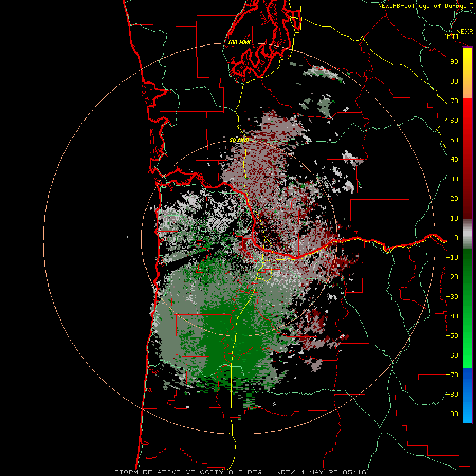Click the "-90" value on the velocity scale

(452, 414)
